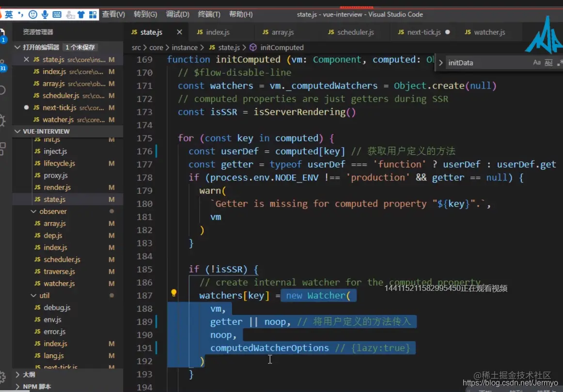Toggle Match Whole Word in find widget
The width and height of the screenshot is (563, 392).
[x=548, y=63]
